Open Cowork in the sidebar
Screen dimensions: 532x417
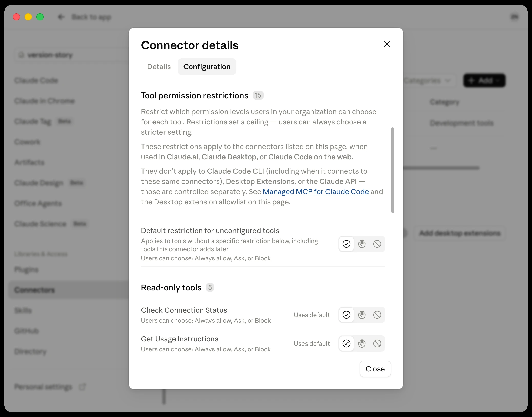click(x=27, y=142)
